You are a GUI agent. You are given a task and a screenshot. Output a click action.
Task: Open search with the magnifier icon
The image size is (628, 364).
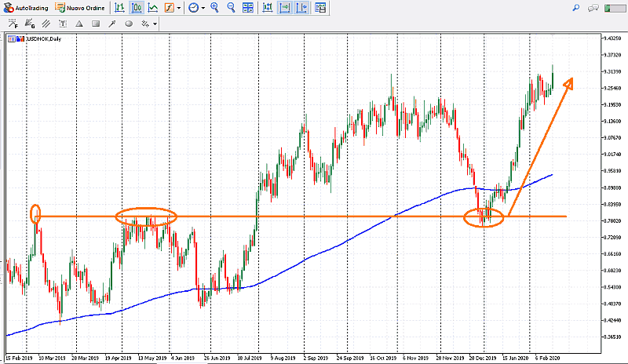576,8
